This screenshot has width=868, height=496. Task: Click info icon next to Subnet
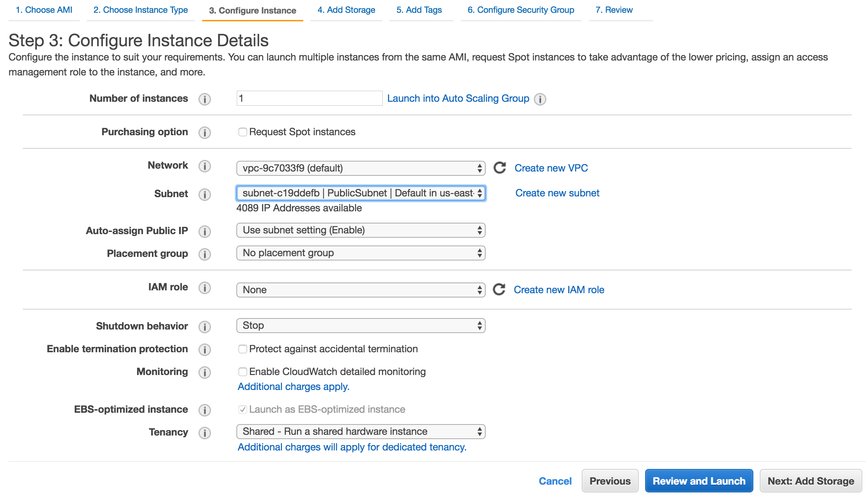(x=204, y=194)
